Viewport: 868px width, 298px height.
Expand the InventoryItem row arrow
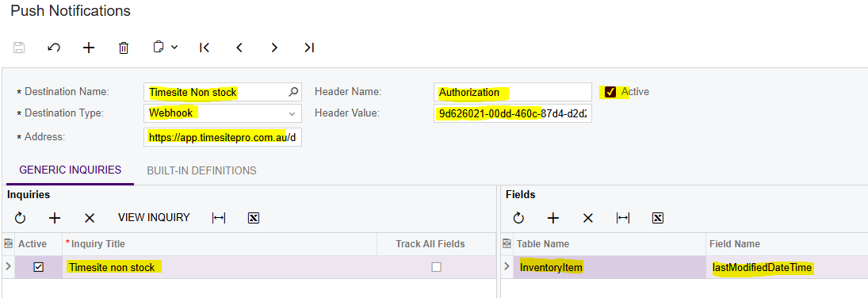coord(507,267)
